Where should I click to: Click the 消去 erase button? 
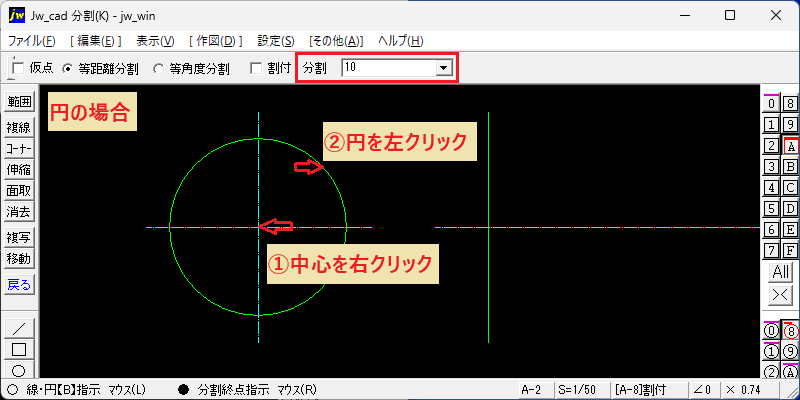click(19, 211)
